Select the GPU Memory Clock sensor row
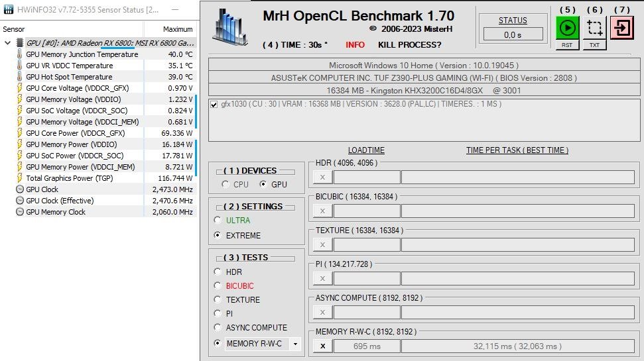Viewport: 644px width, 361px height. pos(106,212)
